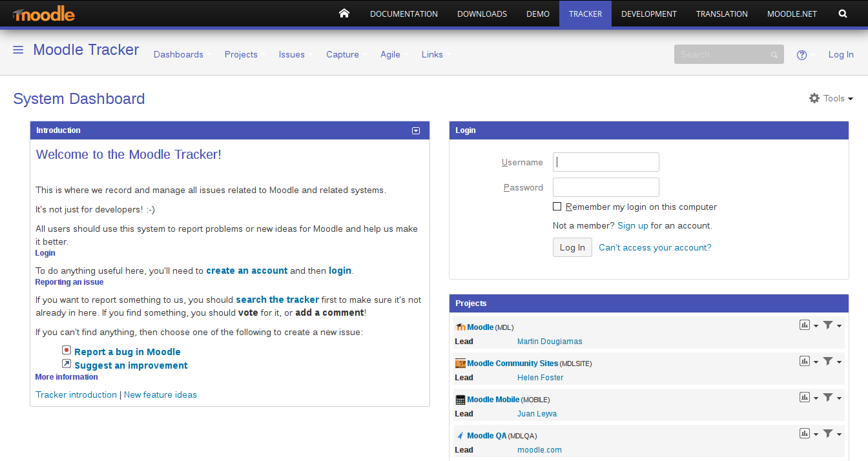Expand the Projects dropdown menu
Viewport: 868px width, 461px height.
point(245,55)
